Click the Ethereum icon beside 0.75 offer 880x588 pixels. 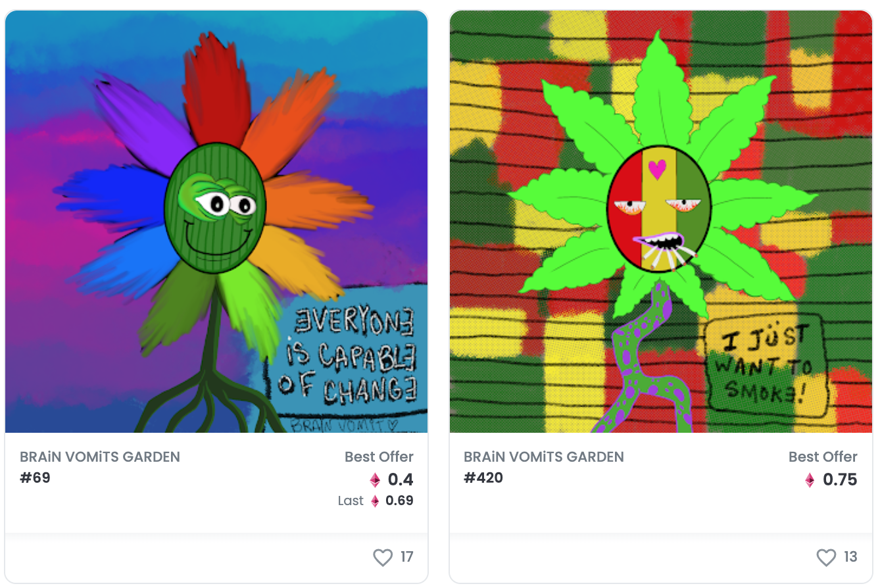pyautogui.click(x=810, y=480)
